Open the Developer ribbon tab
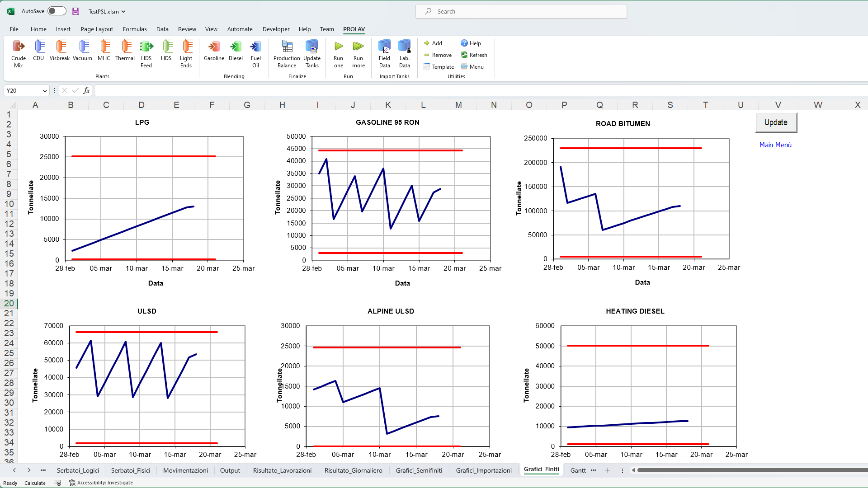This screenshot has height=488, width=868. [276, 29]
